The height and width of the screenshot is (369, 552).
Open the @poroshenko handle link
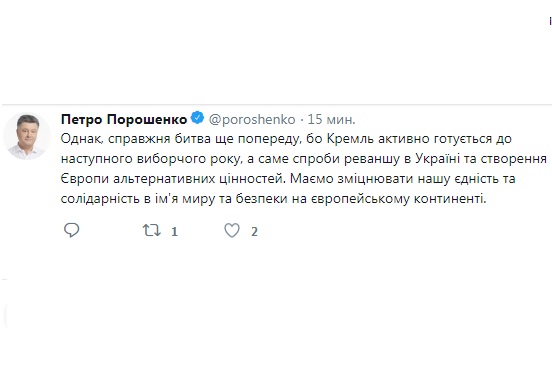pyautogui.click(x=252, y=120)
